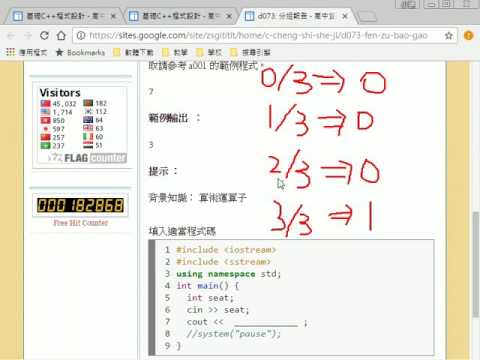Open the Free Hit Counter link
The width and height of the screenshot is (480, 360).
pos(81,223)
